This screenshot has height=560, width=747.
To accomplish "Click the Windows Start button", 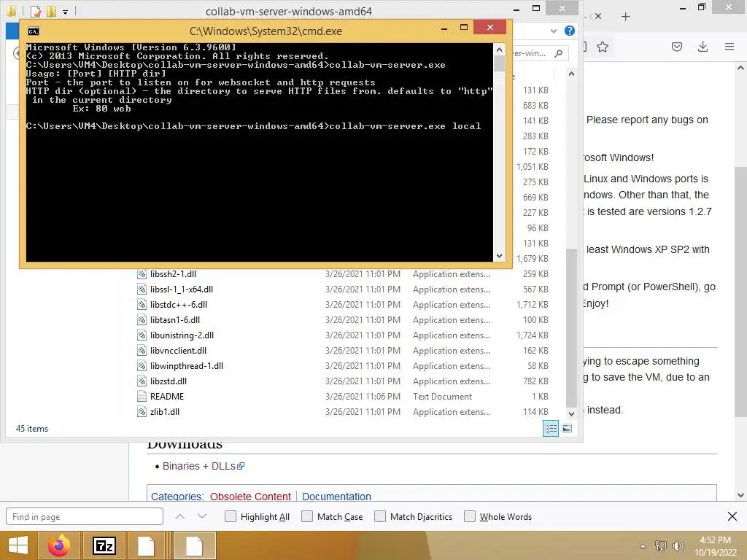I will [18, 545].
